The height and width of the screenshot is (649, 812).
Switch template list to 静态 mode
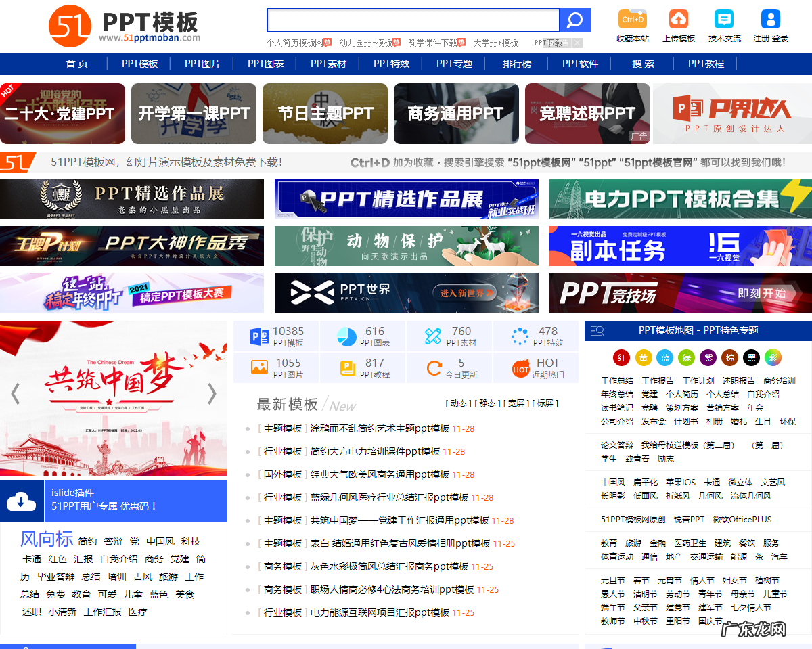pos(489,403)
